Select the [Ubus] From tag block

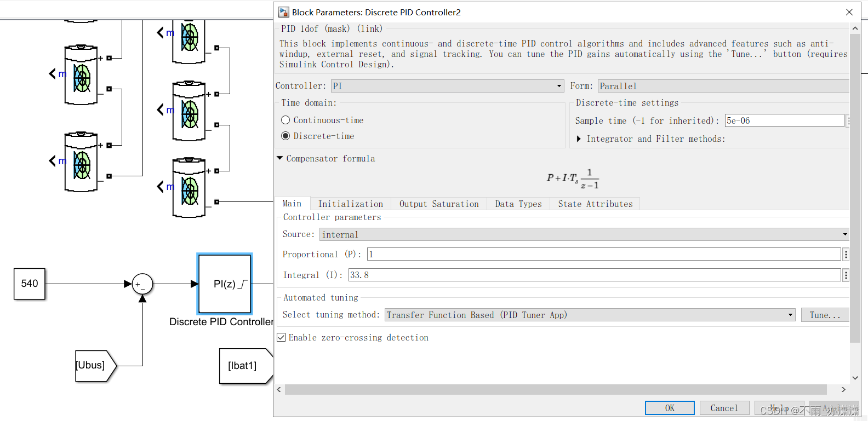[x=96, y=366]
